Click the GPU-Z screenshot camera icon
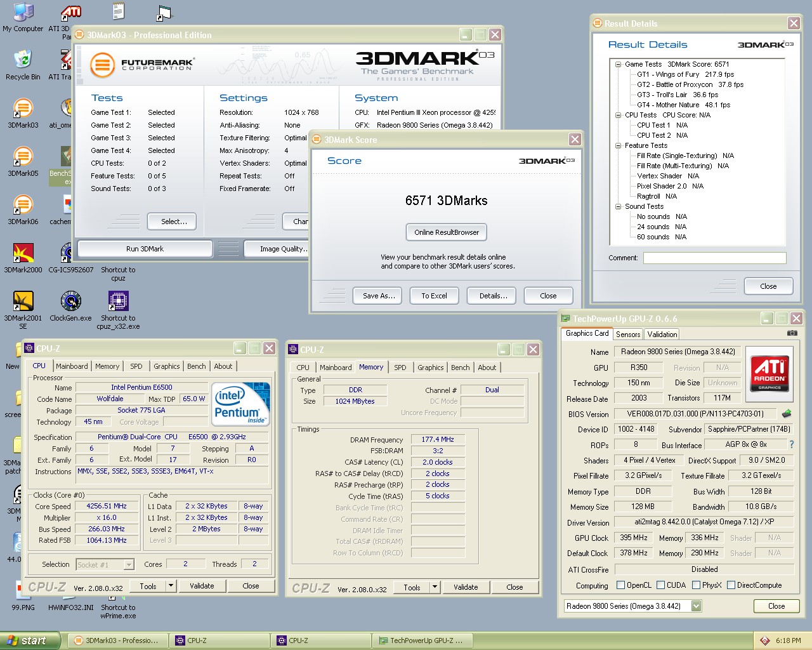Viewport: 812px width, 650px height. tap(792, 333)
